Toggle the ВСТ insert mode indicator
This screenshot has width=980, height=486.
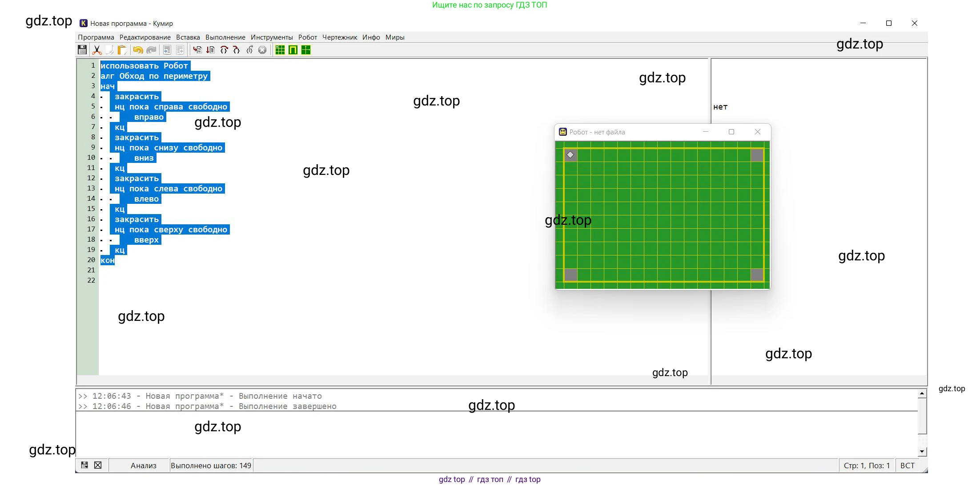point(908,466)
